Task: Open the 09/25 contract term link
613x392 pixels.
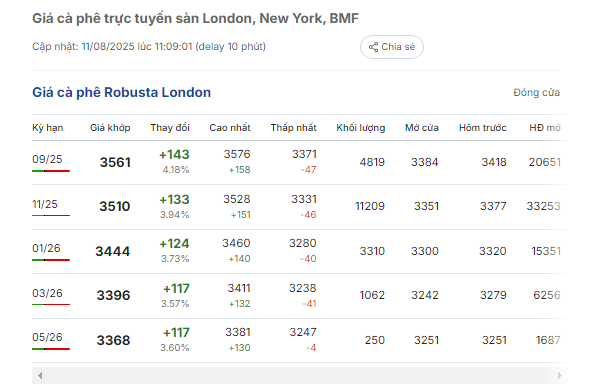Action: pyautogui.click(x=47, y=159)
